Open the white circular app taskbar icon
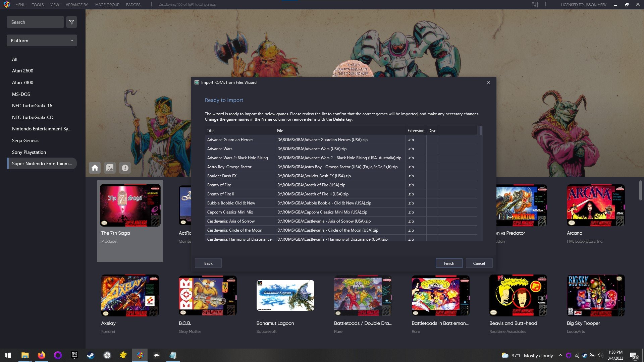The image size is (644, 362). [107, 355]
